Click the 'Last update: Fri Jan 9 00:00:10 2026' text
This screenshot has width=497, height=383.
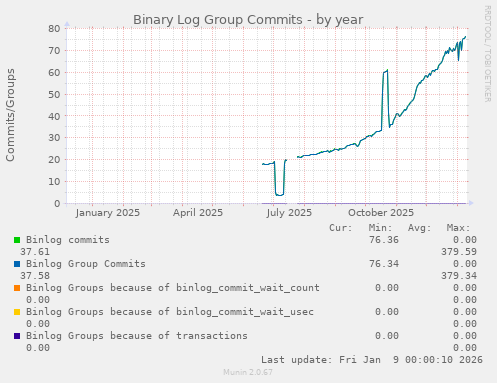372,360
